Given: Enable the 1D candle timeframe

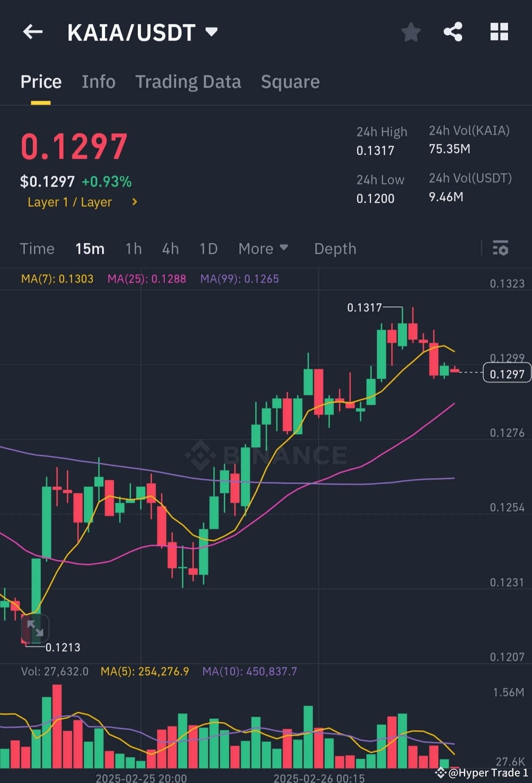Looking at the screenshot, I should pyautogui.click(x=208, y=249).
